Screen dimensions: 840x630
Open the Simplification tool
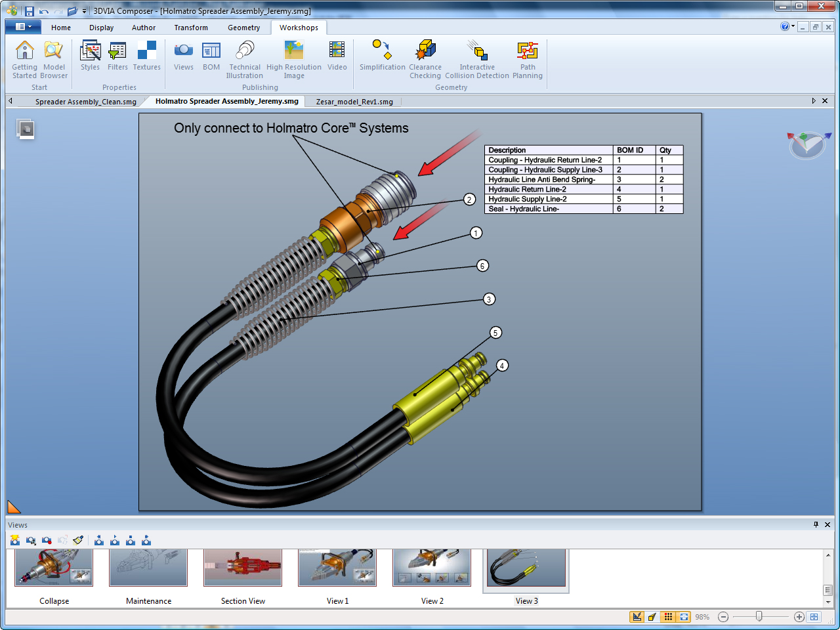pyautogui.click(x=382, y=56)
